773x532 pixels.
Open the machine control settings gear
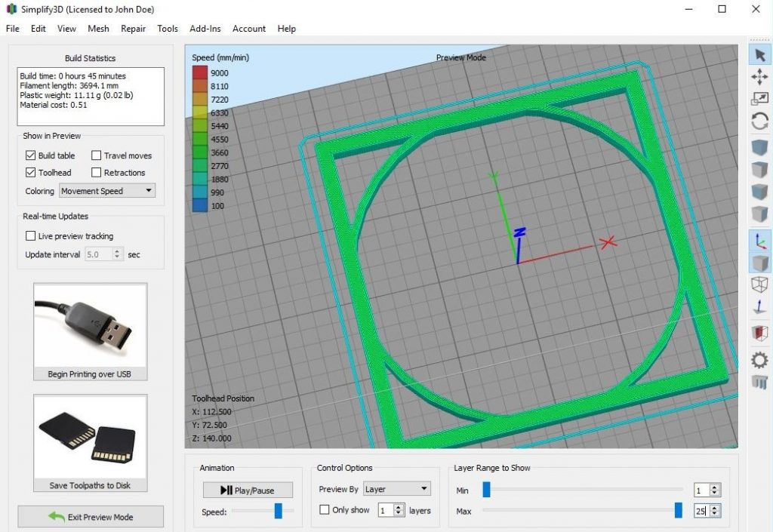coord(759,360)
